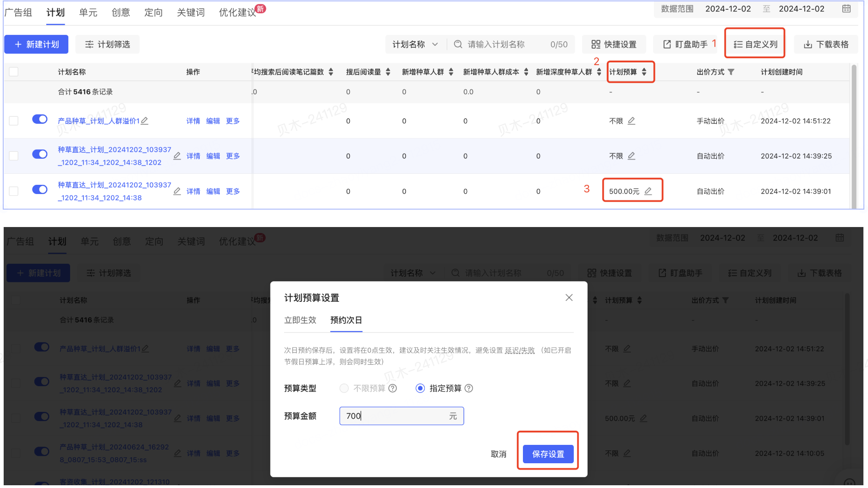Sort the 搜后阅读量 column
Viewport: 868px width, 488px height.
click(388, 72)
